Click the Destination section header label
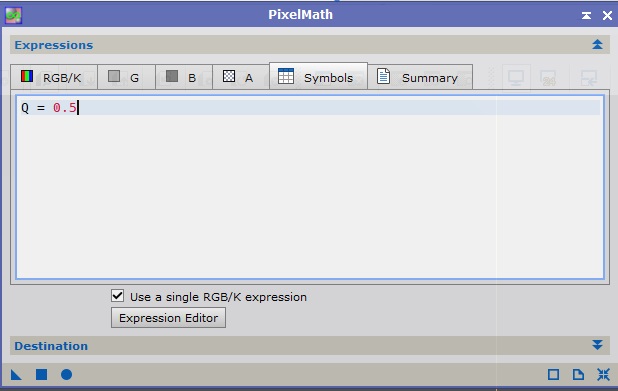The image size is (618, 391). [51, 346]
